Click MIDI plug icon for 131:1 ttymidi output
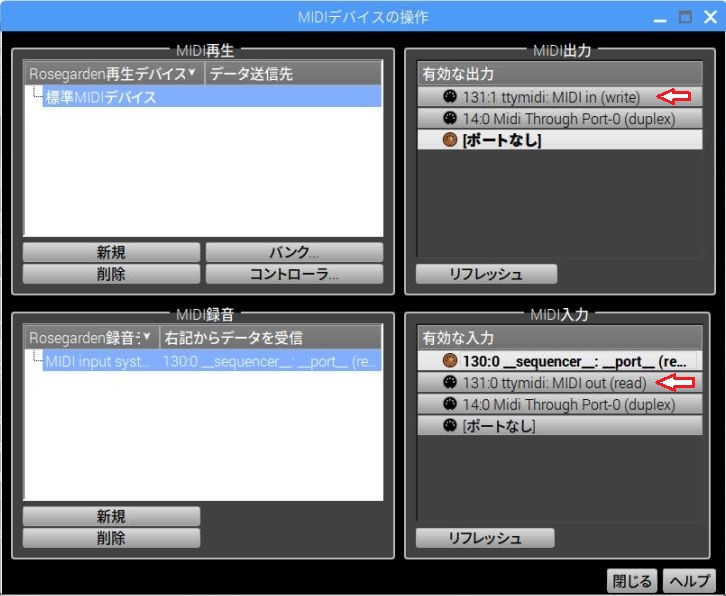The width and height of the screenshot is (726, 596). [450, 96]
